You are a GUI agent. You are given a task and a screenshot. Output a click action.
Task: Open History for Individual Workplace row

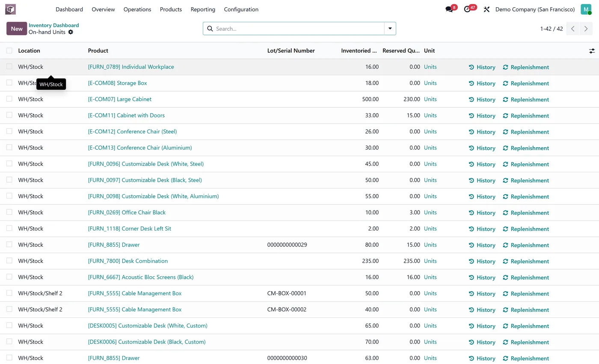[482, 67]
